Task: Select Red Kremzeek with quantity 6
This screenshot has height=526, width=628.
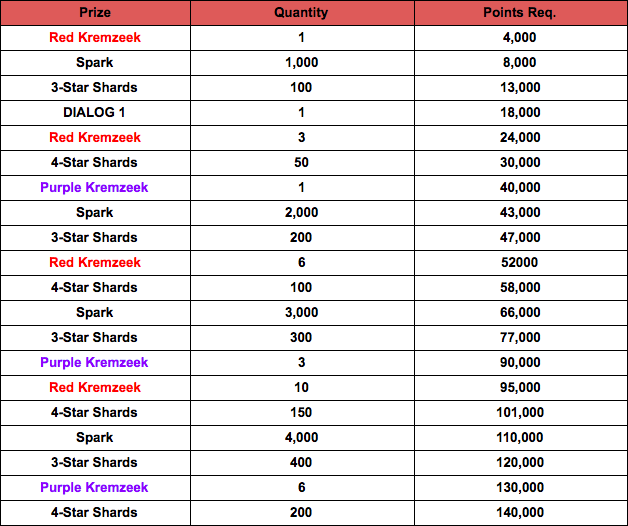Action: [x=95, y=262]
